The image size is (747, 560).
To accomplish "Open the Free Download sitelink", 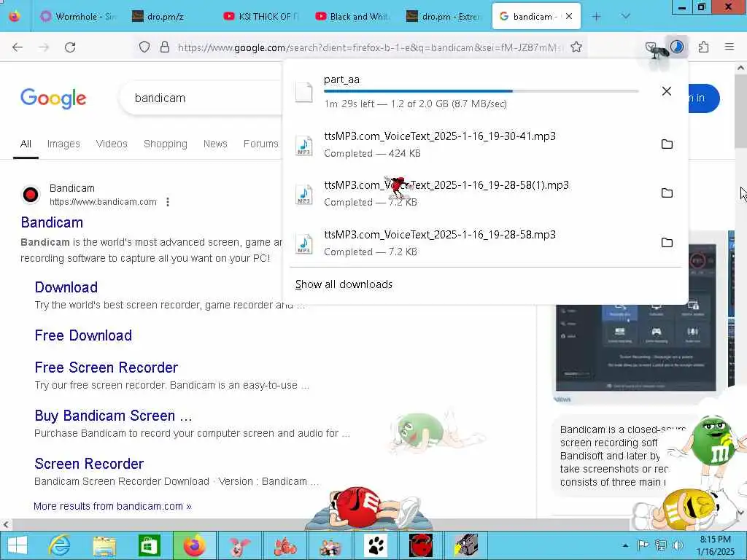I will pos(83,335).
